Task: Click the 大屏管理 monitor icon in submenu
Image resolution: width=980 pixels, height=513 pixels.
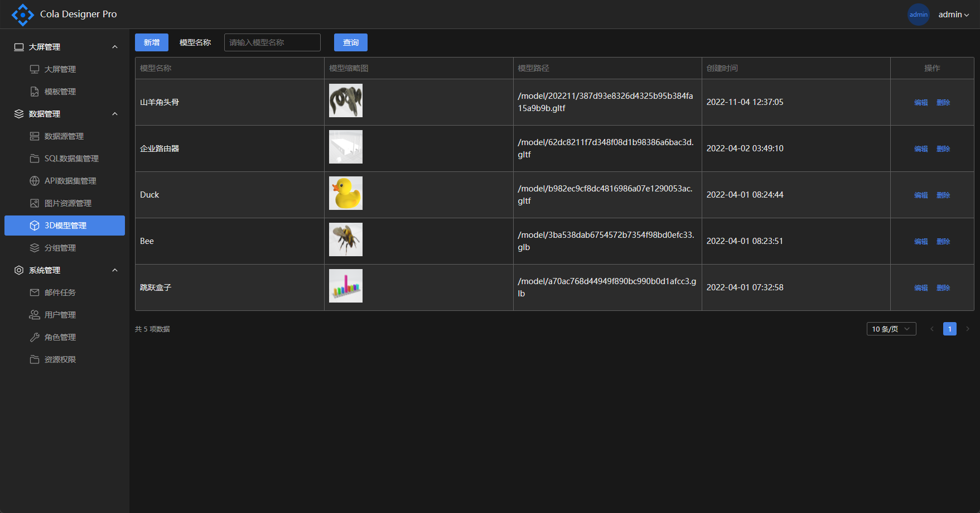Action: point(35,69)
